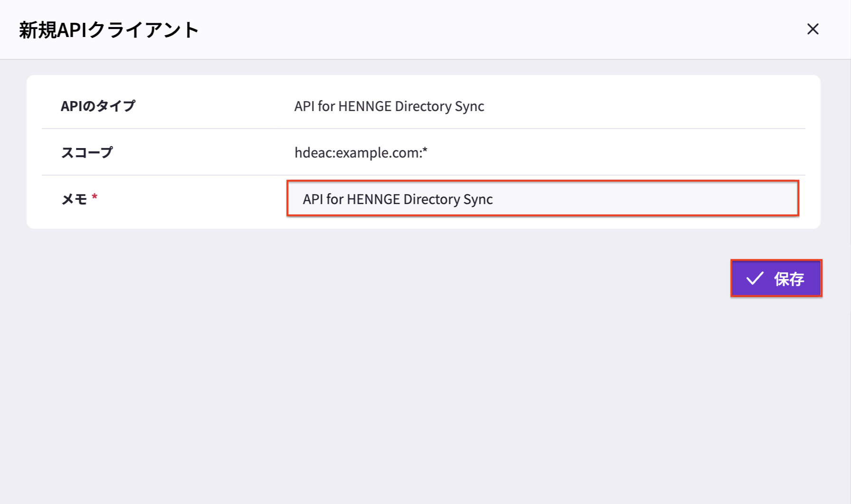Image resolution: width=851 pixels, height=504 pixels.
Task: Click the スコープ label
Action: click(x=87, y=152)
